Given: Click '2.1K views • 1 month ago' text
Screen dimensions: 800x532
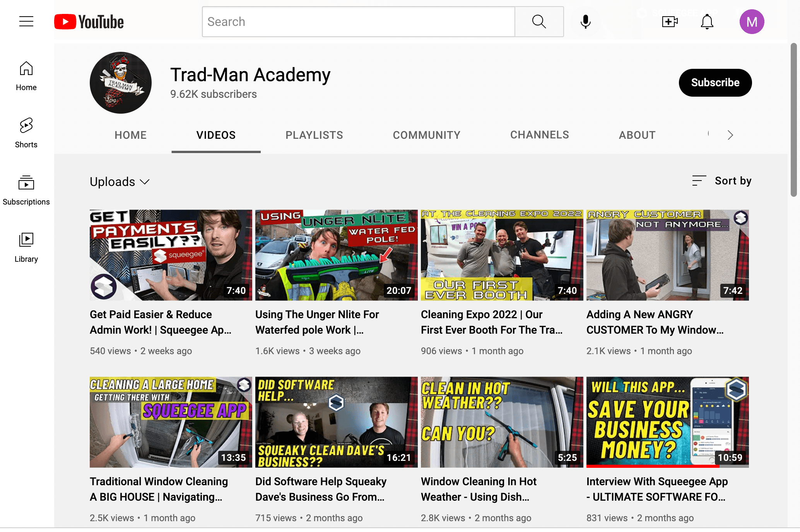Looking at the screenshot, I should pos(639,351).
